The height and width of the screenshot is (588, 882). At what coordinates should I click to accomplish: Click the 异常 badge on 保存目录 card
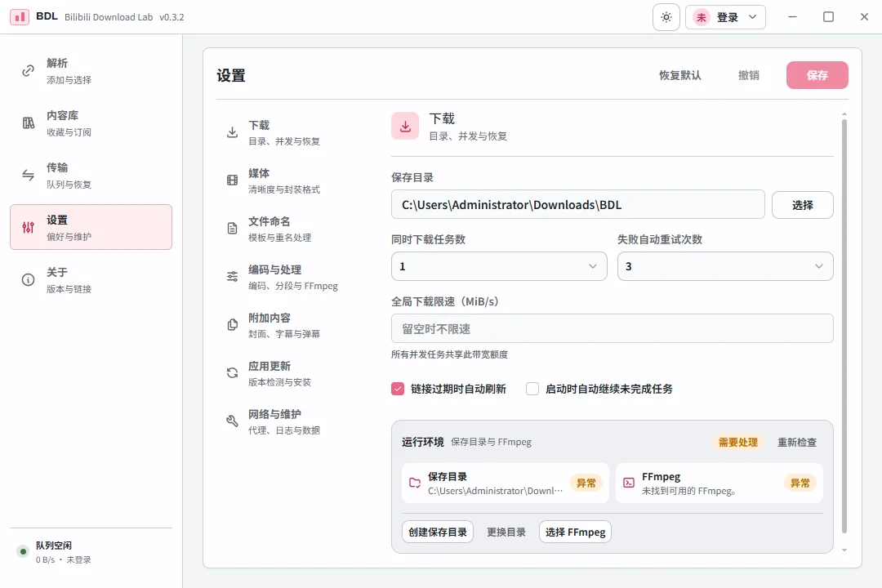coord(586,483)
